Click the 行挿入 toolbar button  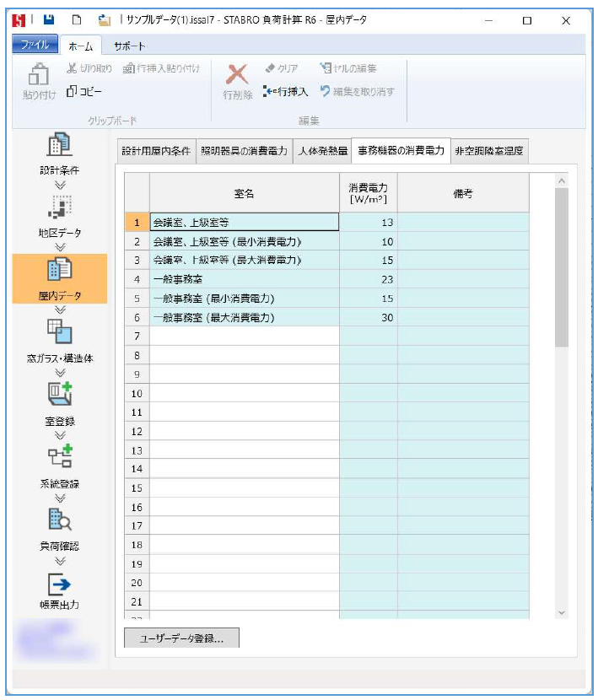pyautogui.click(x=286, y=91)
